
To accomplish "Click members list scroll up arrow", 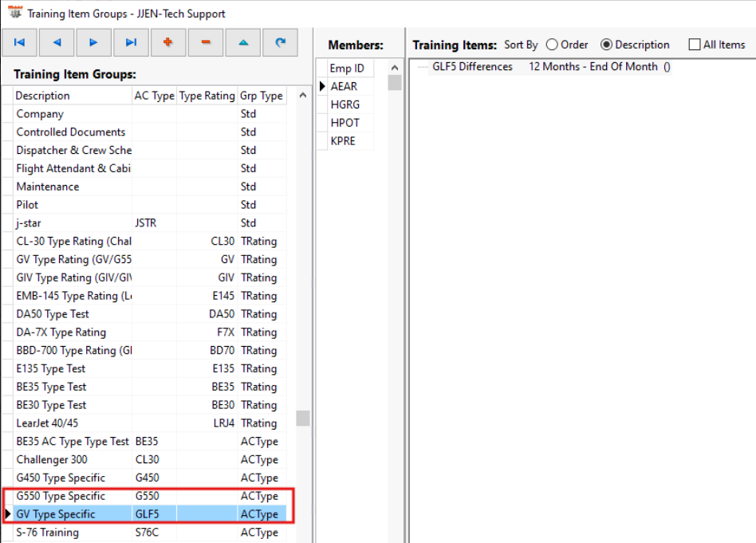I will [395, 68].
